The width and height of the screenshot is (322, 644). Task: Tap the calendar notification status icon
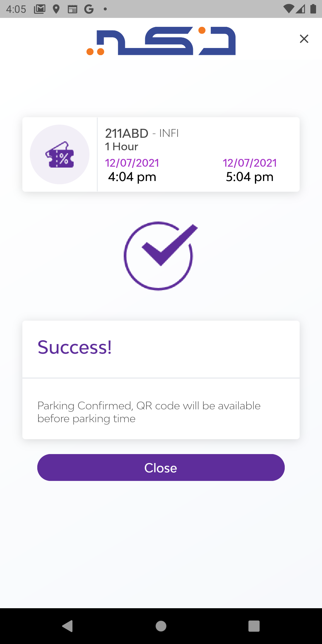[x=72, y=9]
